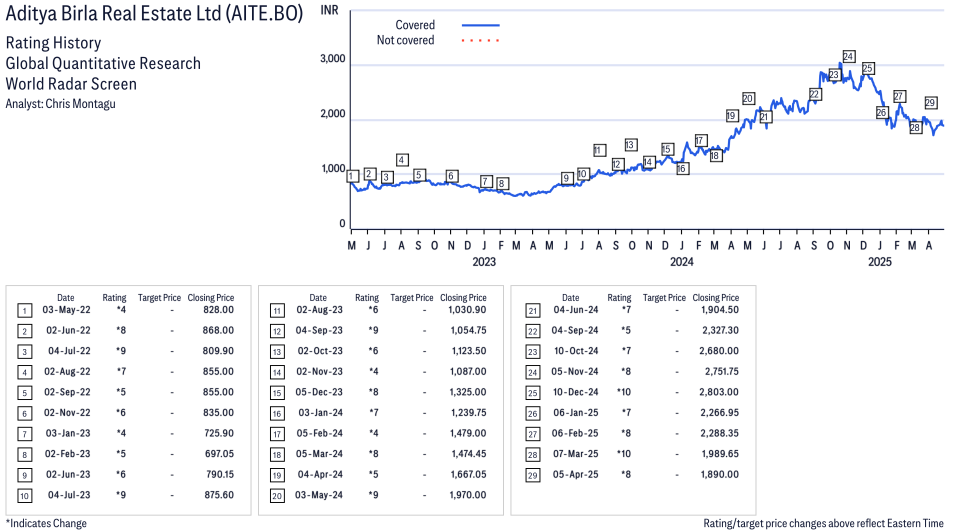This screenshot has width=955, height=530.
Task: Click chart marker 4 above the price line
Action: [x=402, y=160]
